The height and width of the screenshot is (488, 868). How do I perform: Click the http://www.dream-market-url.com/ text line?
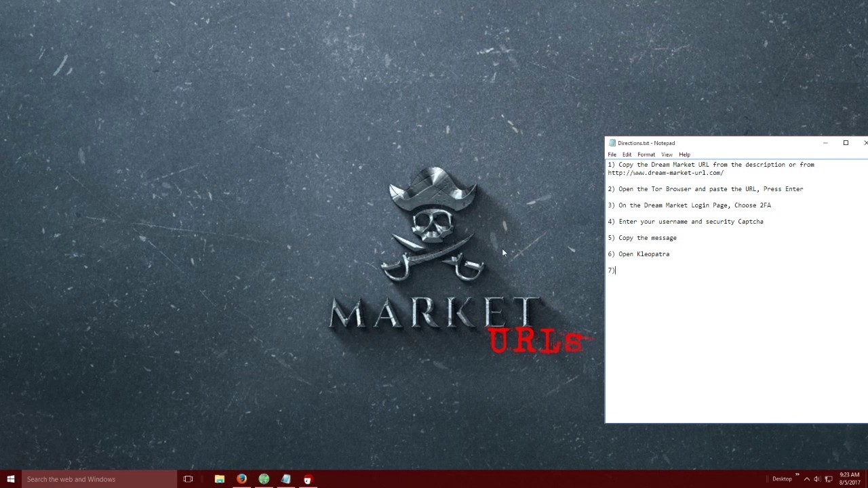665,173
